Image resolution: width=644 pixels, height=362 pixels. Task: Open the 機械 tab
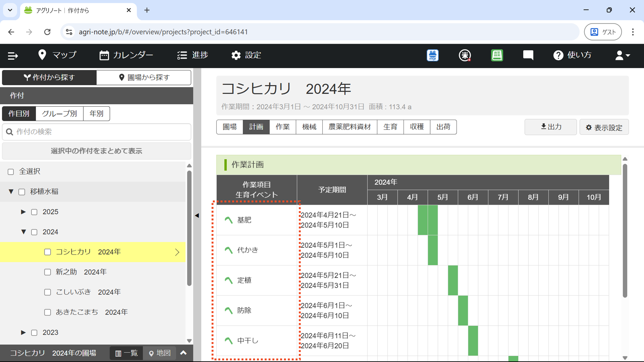coord(309,127)
